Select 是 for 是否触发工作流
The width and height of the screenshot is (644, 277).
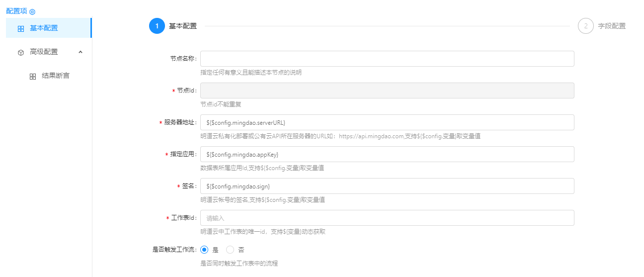pyautogui.click(x=204, y=250)
